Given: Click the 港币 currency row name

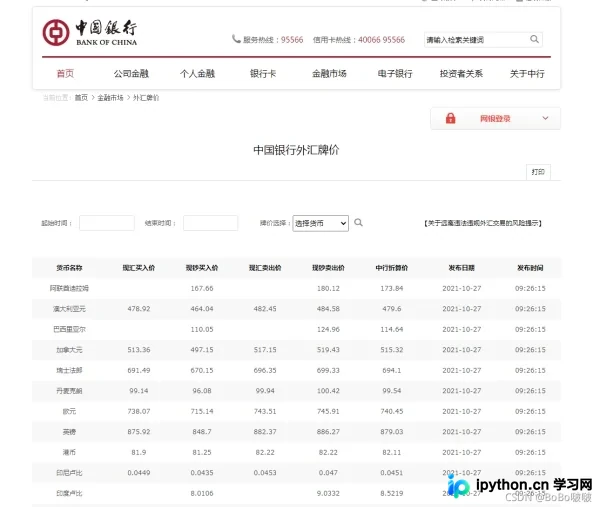Looking at the screenshot, I should (69, 452).
